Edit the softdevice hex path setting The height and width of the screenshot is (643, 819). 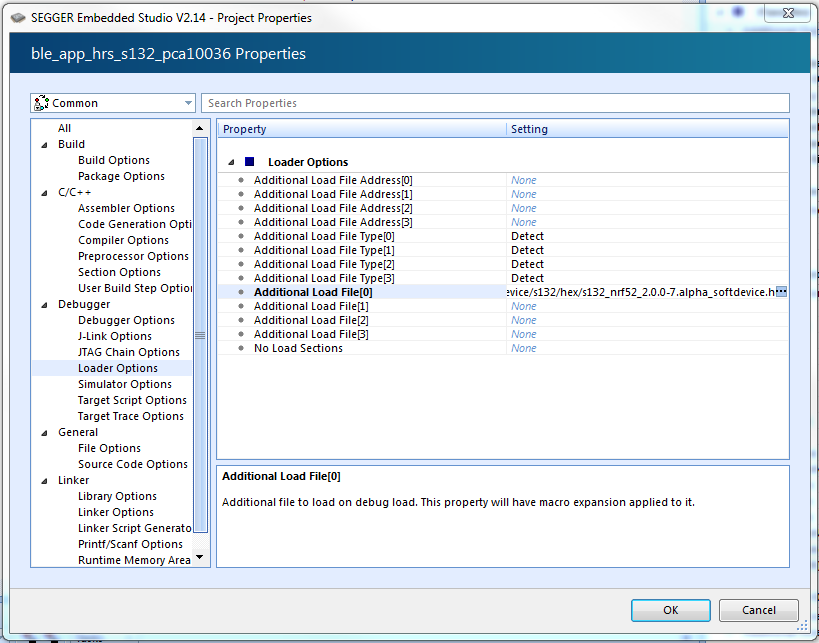pos(640,292)
